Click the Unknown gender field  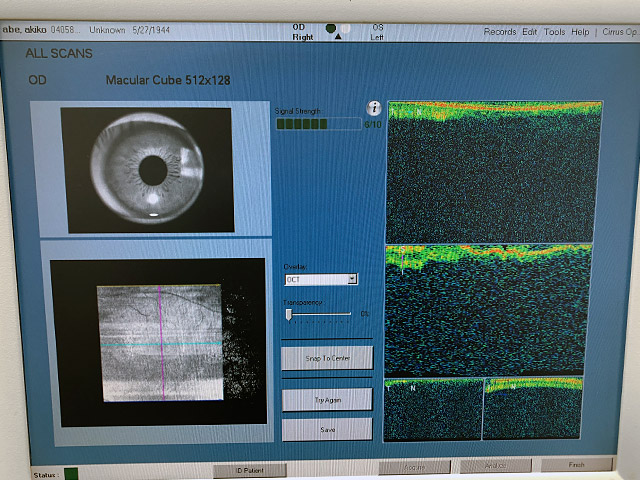click(107, 30)
